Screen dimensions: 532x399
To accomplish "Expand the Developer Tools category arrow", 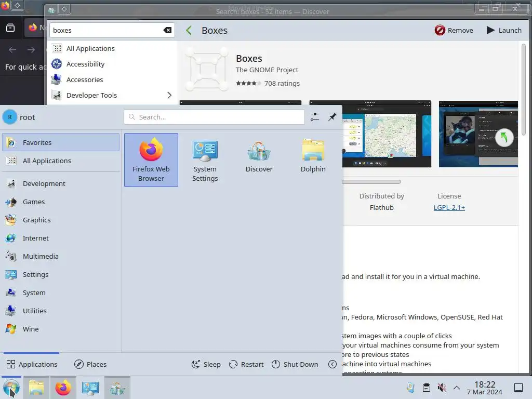I will coord(169,96).
